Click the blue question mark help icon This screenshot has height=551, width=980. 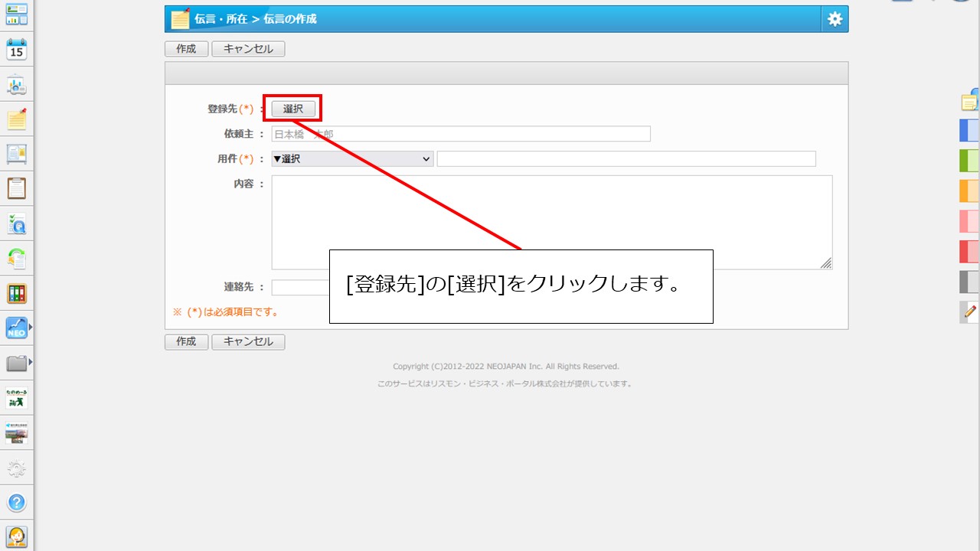point(16,503)
